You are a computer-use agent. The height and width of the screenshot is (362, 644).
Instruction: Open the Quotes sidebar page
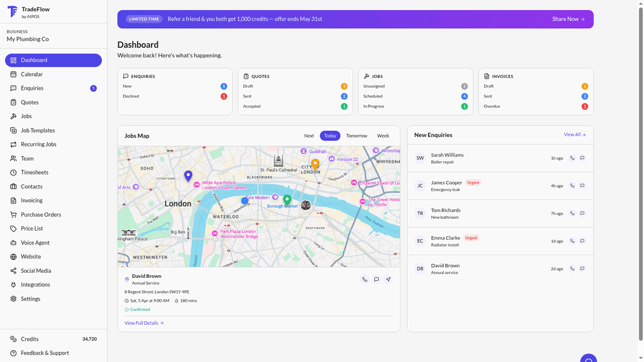pos(53,102)
